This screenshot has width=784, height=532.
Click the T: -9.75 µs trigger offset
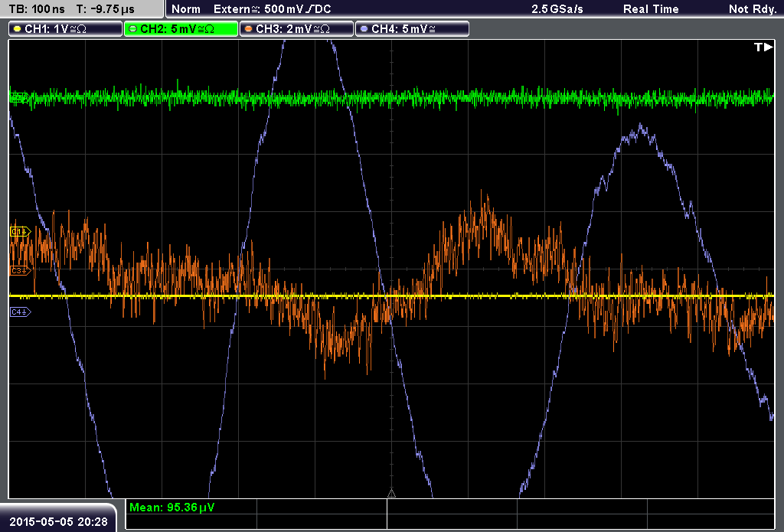point(106,9)
